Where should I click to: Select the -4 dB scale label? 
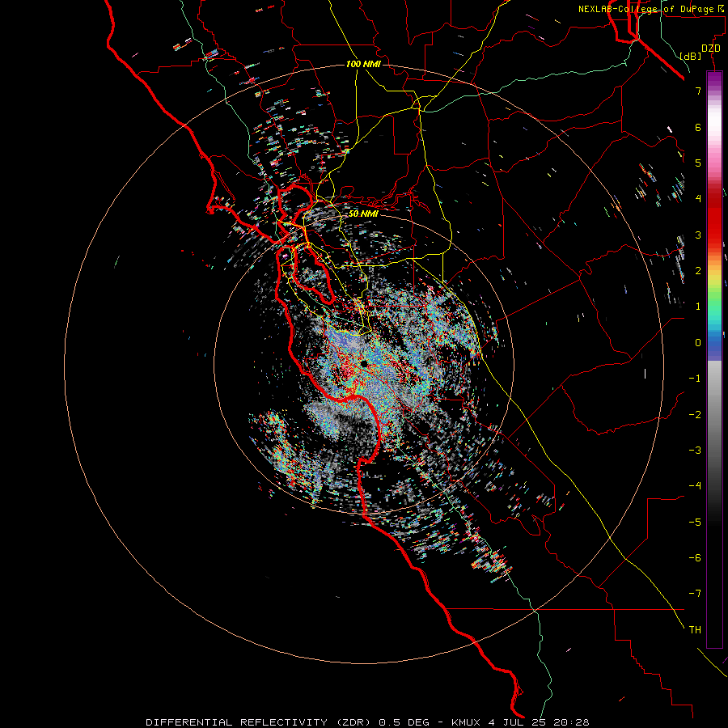pyautogui.click(x=695, y=486)
